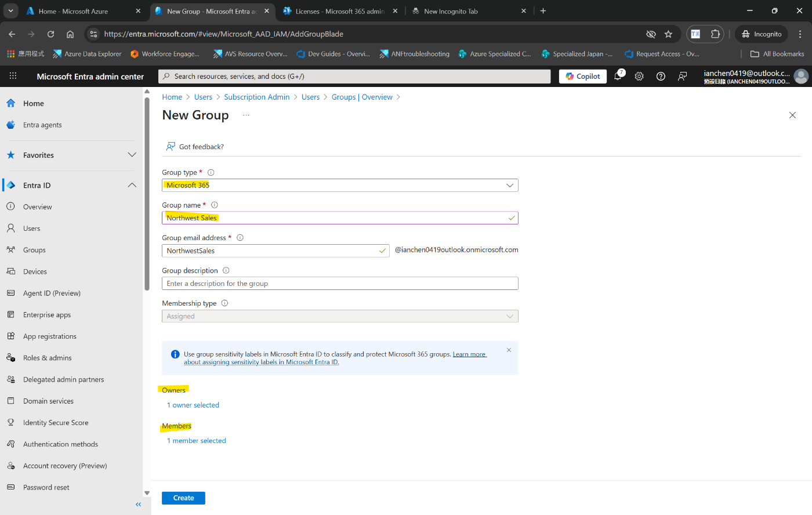Open a new browser tab
Viewport: 812px width, 515px height.
tap(543, 10)
